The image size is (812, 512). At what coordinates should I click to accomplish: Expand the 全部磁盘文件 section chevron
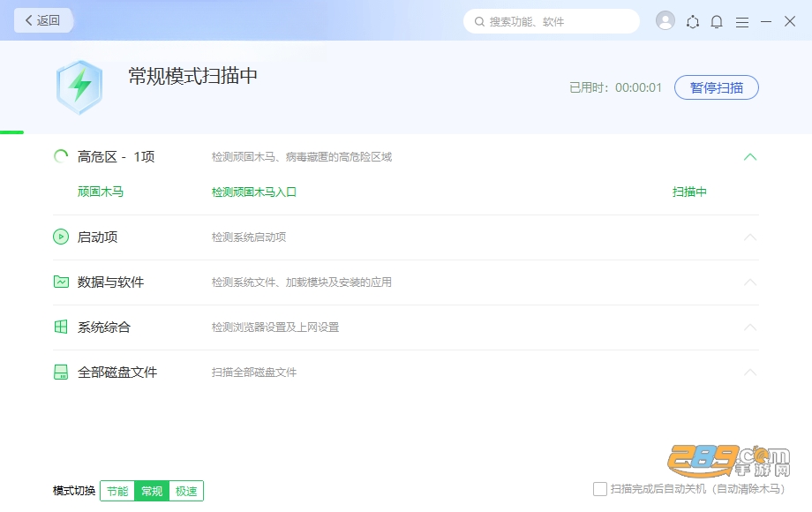[x=750, y=373]
